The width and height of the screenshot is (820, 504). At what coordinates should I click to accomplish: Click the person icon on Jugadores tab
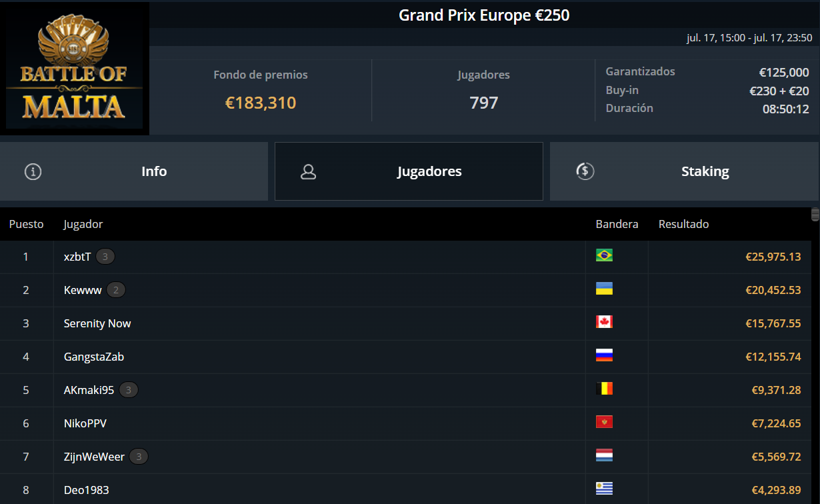308,172
